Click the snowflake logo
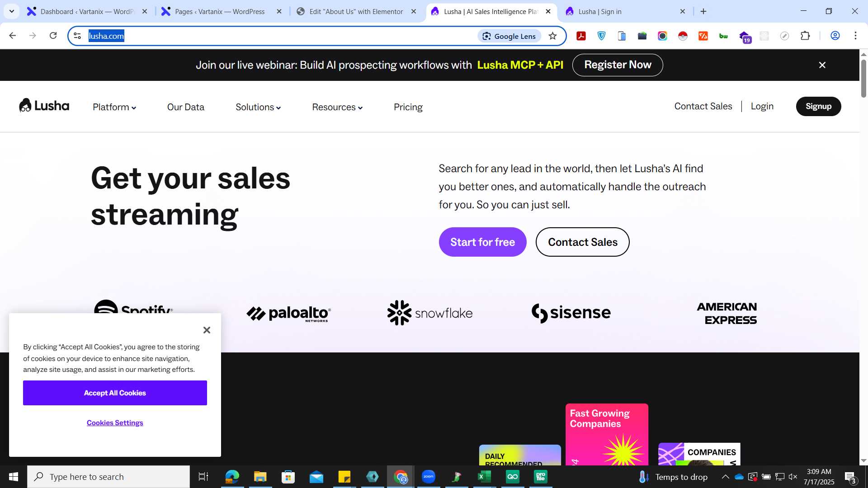Screen dimensions: 868x488 [x=430, y=313]
